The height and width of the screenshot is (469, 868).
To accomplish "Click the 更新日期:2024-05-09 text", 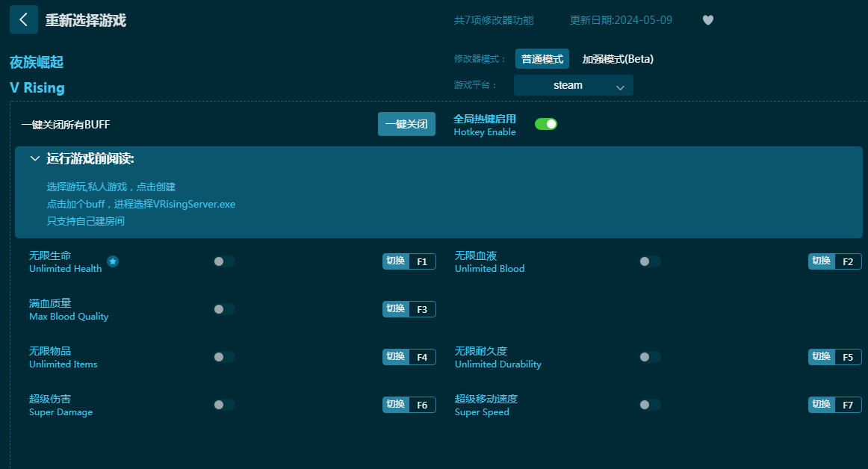I will [621, 20].
